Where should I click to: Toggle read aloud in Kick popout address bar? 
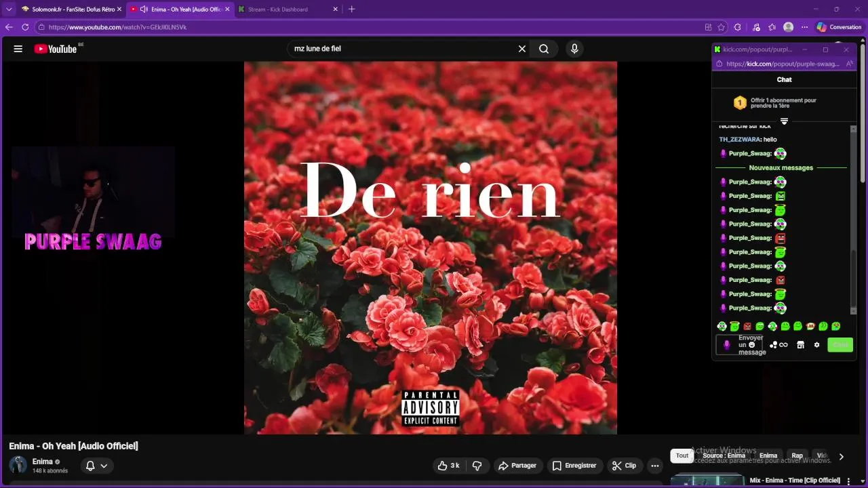(849, 64)
